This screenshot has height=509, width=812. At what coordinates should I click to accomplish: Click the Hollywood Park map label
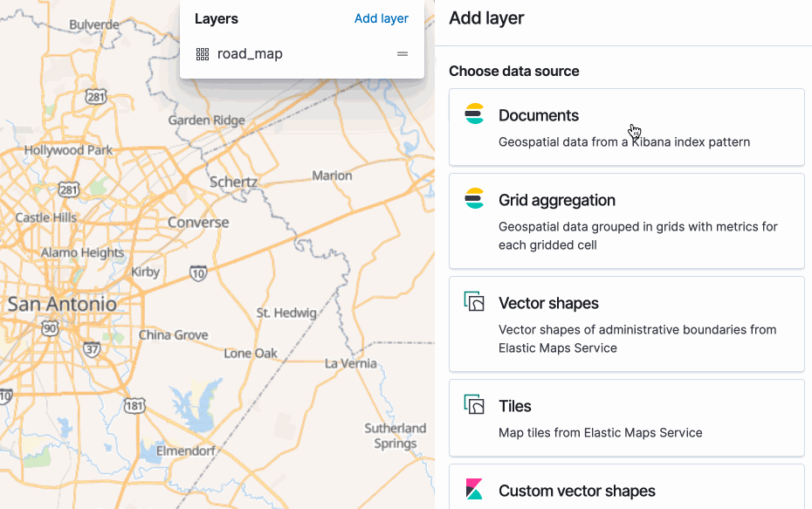[x=68, y=150]
